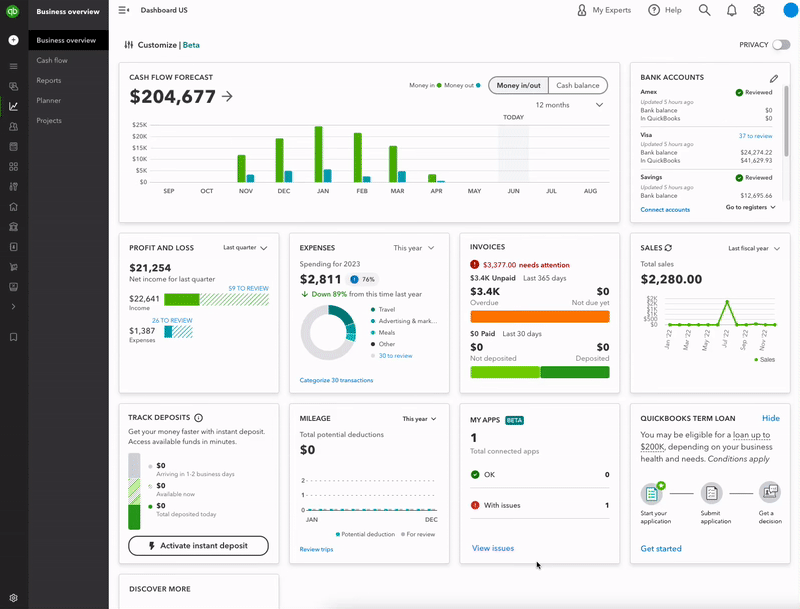
Task: Open notifications bell icon
Action: click(x=732, y=10)
